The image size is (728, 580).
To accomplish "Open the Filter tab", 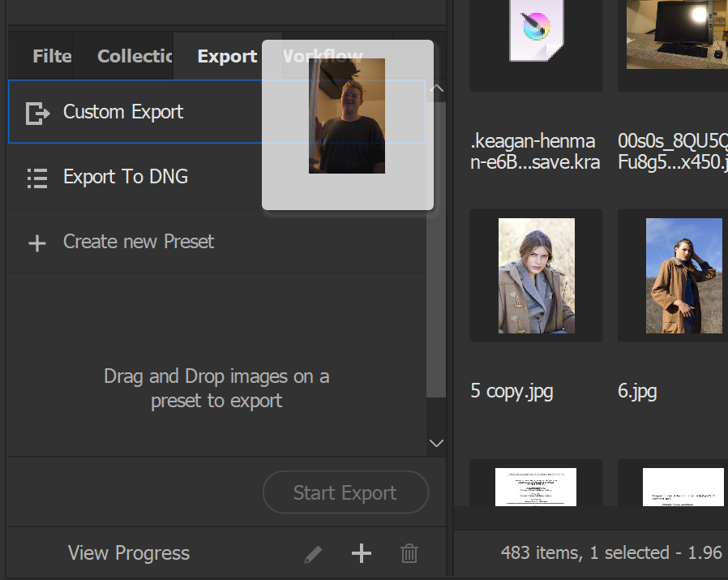I will [x=51, y=56].
